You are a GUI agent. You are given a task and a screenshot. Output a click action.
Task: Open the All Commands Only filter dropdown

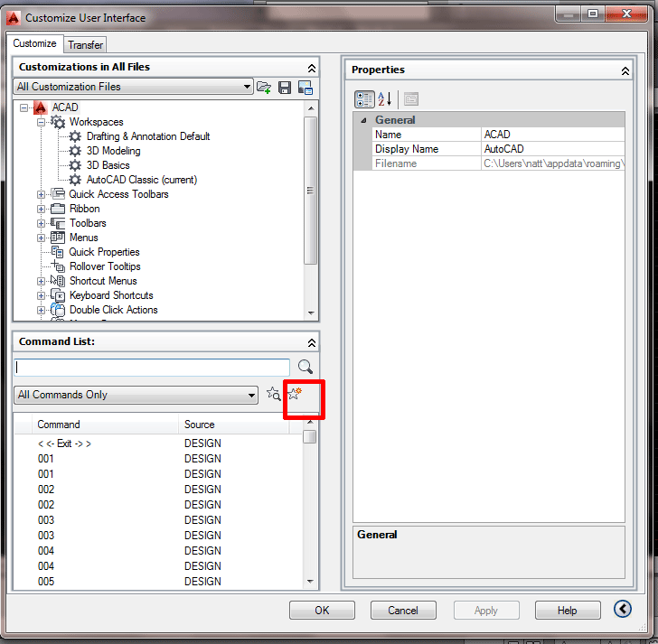tap(136, 395)
